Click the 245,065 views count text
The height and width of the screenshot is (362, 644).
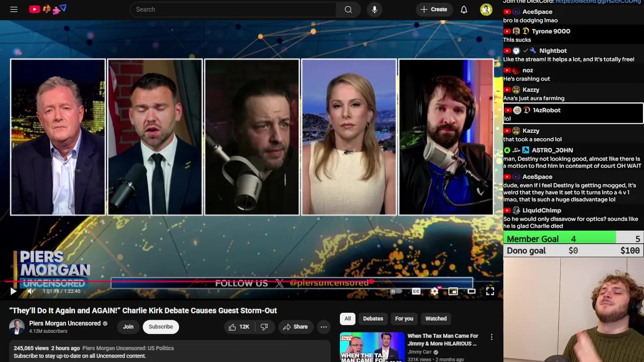pyautogui.click(x=31, y=348)
